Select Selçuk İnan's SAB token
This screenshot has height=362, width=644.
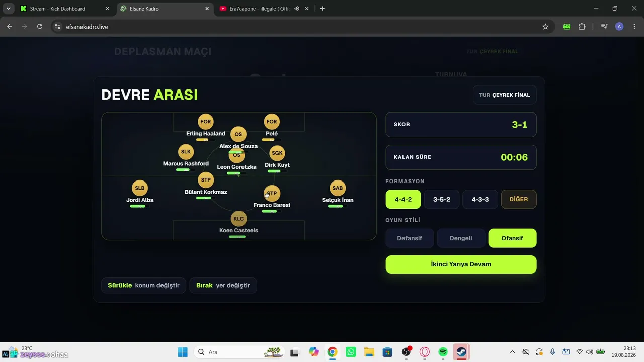coord(338,188)
